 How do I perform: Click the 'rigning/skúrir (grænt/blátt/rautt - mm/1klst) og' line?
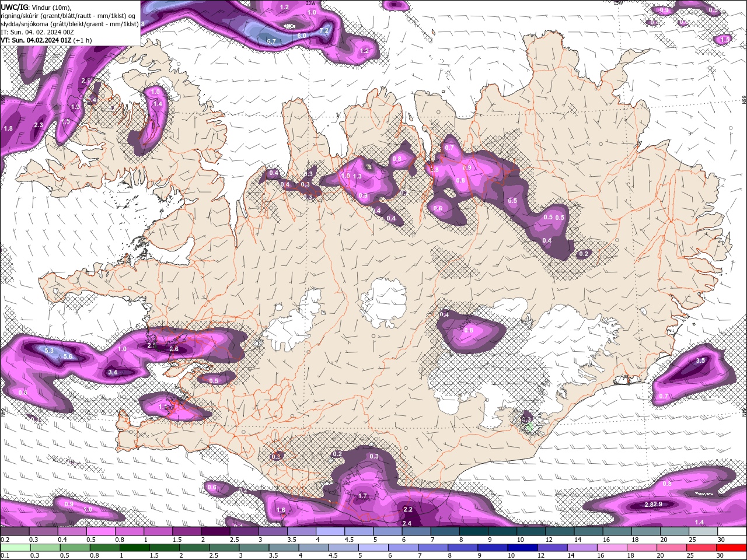pyautogui.click(x=68, y=15)
